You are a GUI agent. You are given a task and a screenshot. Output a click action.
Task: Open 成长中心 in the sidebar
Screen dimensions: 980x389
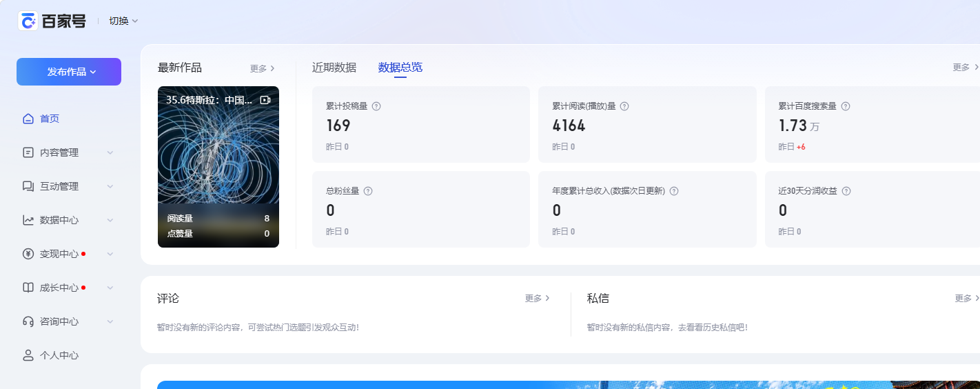(59, 288)
